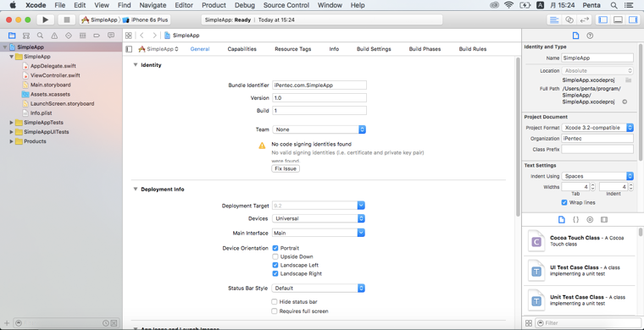The width and height of the screenshot is (644, 330).
Task: Toggle Wrap lines checkbox
Action: (x=564, y=202)
